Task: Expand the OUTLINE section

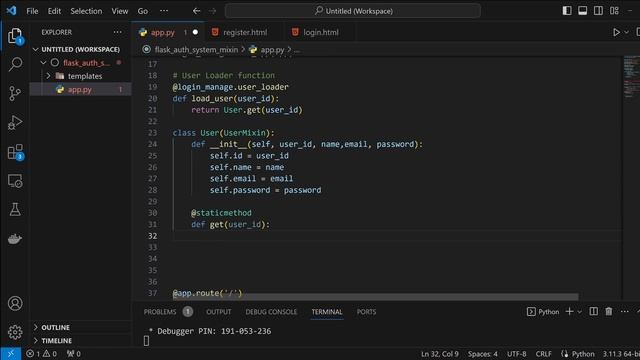Action: click(80, 328)
